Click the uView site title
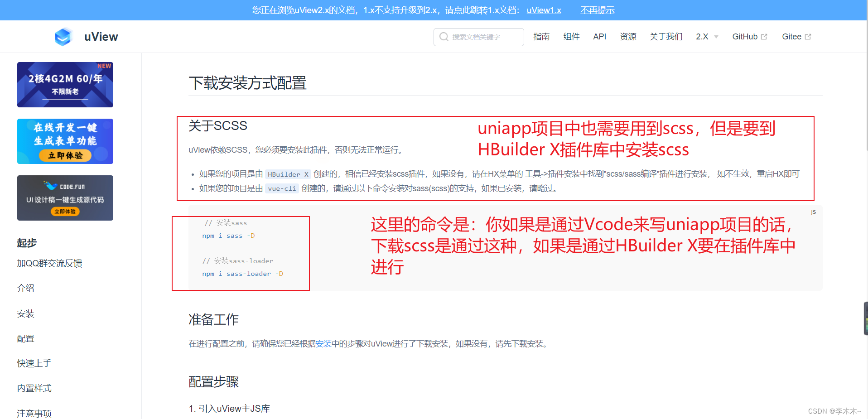Screen dimensions: 868x419 pyautogui.click(x=101, y=37)
